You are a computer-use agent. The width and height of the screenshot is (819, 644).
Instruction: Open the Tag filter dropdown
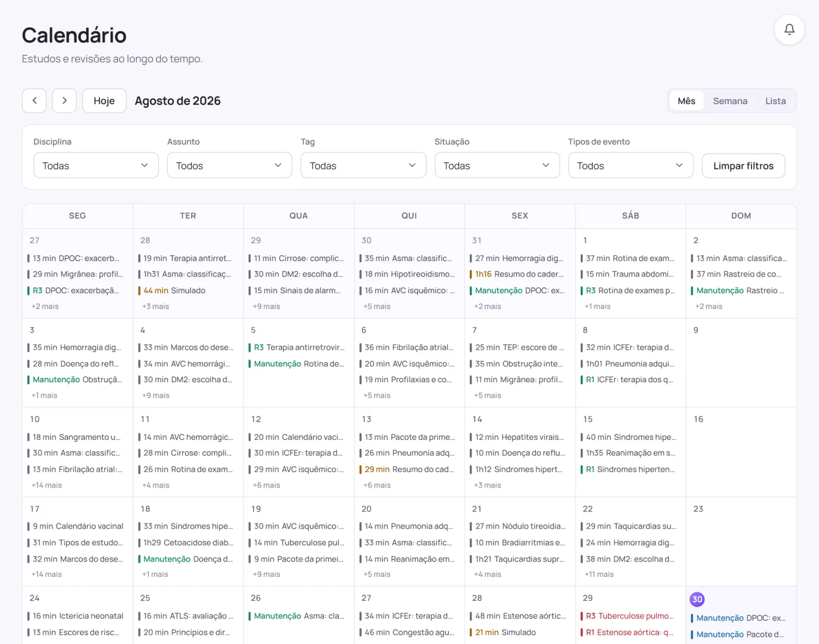click(x=363, y=166)
